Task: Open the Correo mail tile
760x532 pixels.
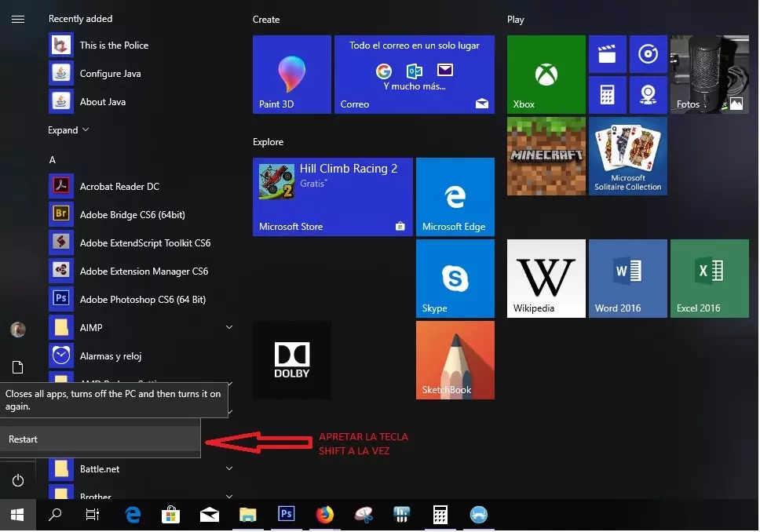Action: pyautogui.click(x=414, y=74)
